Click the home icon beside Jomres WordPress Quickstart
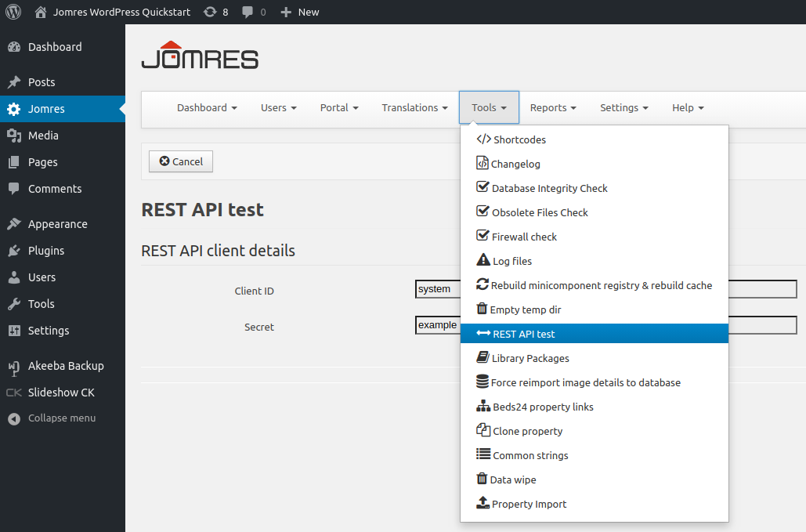This screenshot has width=806, height=532. 40,12
